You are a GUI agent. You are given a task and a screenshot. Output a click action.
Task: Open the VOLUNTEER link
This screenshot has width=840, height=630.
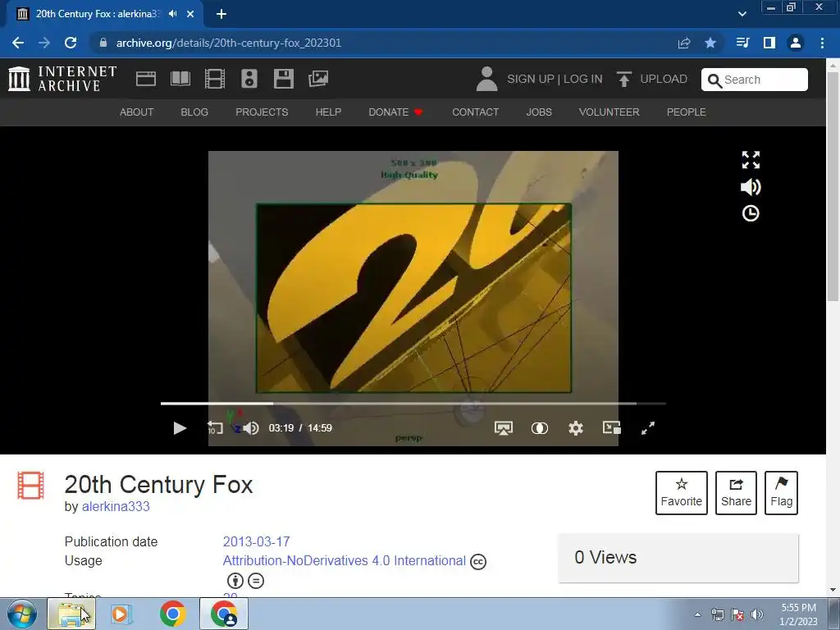pos(609,112)
